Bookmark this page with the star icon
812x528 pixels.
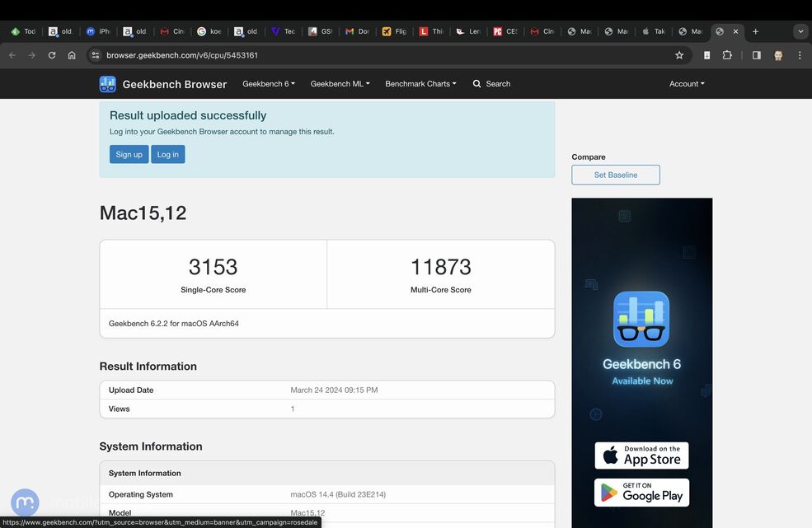[679, 55]
